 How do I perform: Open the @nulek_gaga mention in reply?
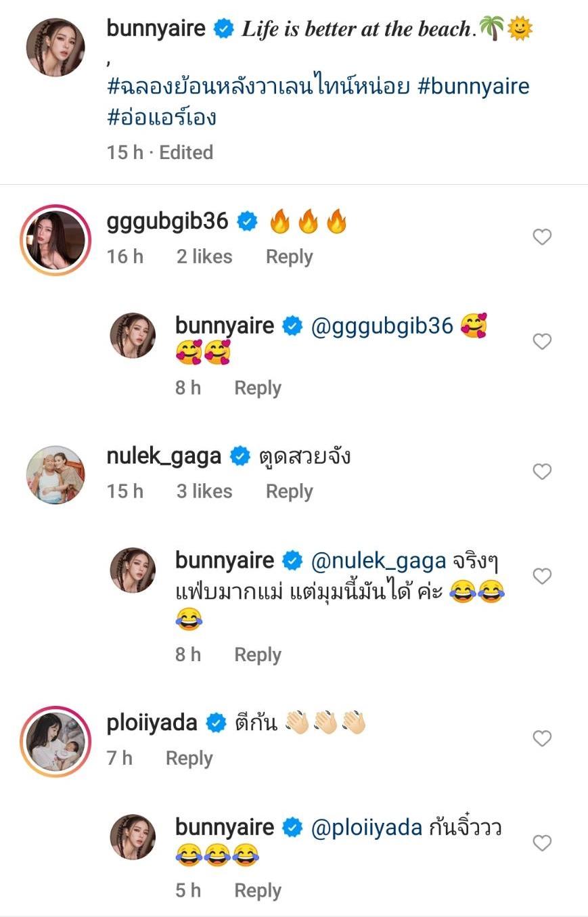coord(378,560)
